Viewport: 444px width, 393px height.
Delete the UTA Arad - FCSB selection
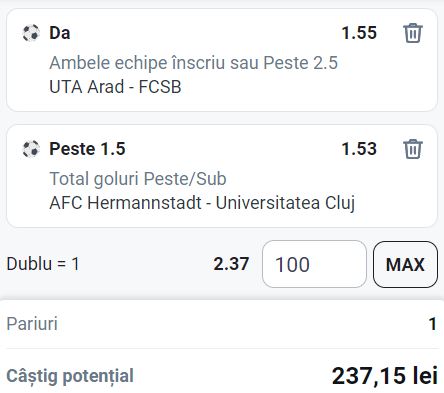click(413, 33)
